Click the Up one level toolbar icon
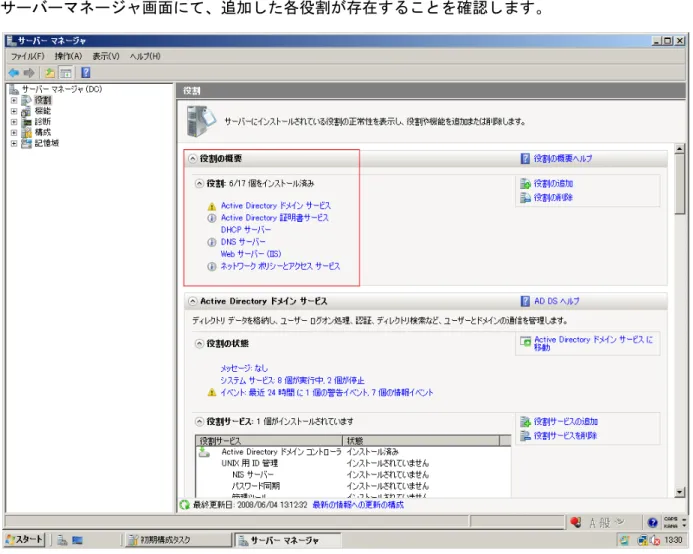 tap(50, 73)
